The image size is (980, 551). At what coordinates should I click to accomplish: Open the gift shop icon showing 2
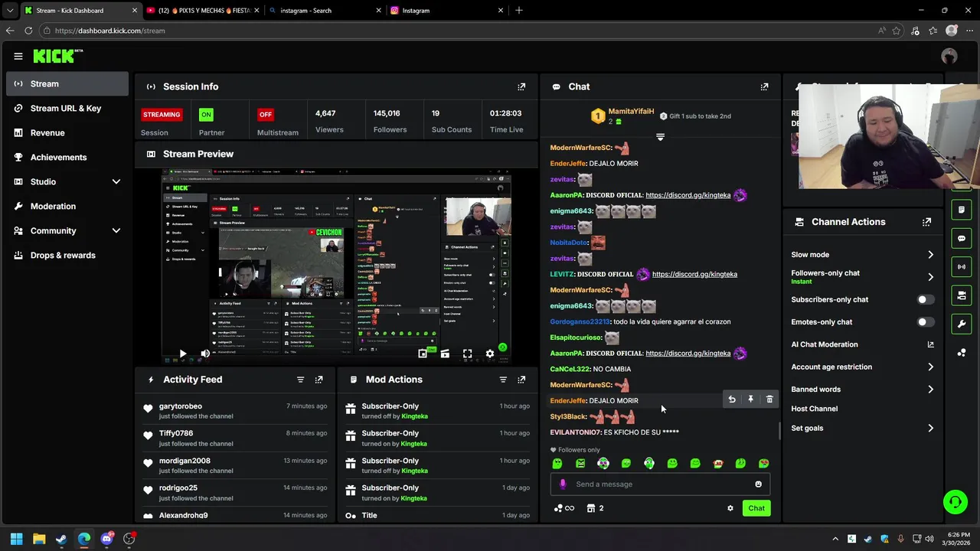596,508
